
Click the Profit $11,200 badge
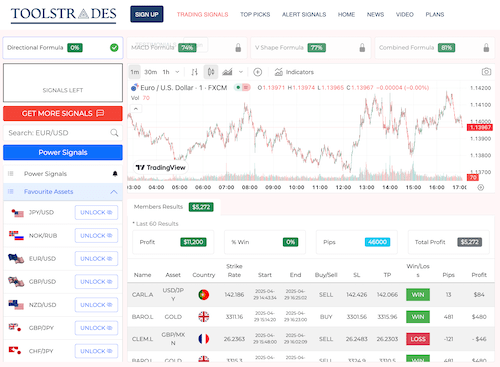coord(193,242)
